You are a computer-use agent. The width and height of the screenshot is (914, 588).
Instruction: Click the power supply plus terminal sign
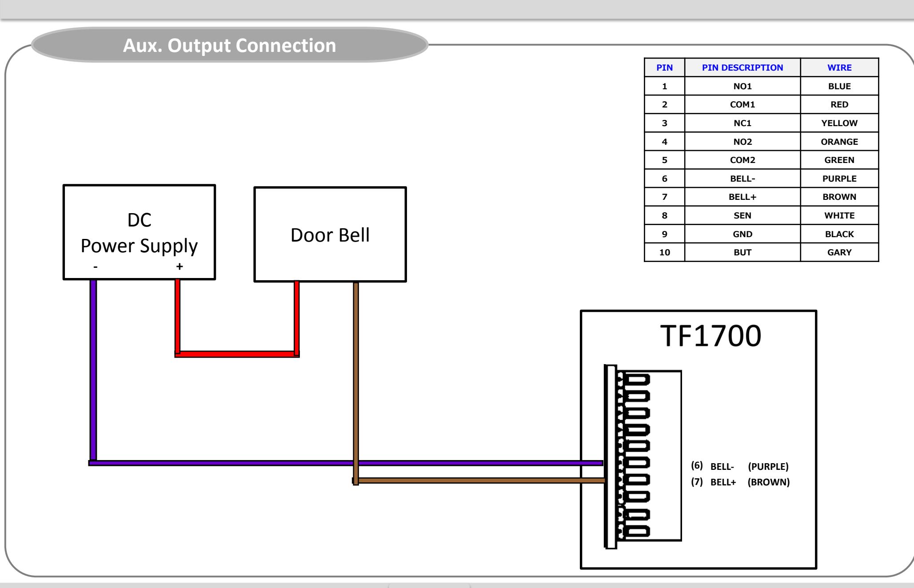point(180,266)
